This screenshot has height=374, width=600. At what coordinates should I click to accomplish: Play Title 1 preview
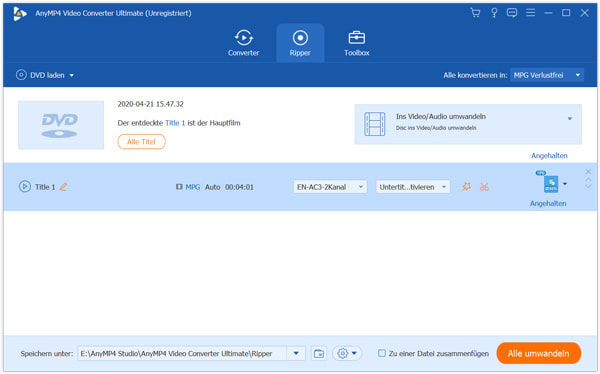(25, 187)
